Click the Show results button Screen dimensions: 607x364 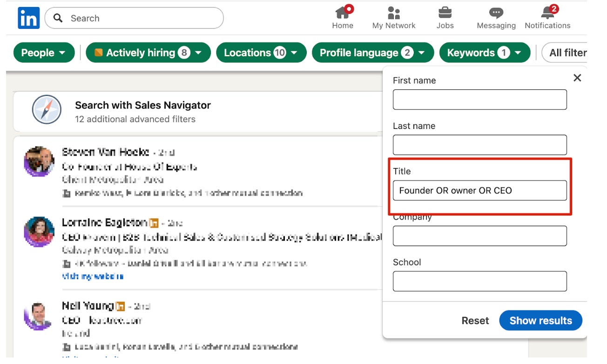coord(541,320)
